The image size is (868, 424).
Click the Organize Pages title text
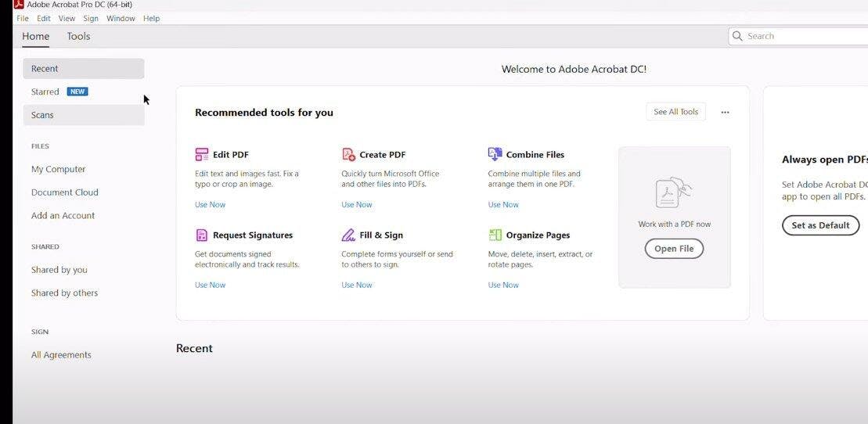[538, 235]
